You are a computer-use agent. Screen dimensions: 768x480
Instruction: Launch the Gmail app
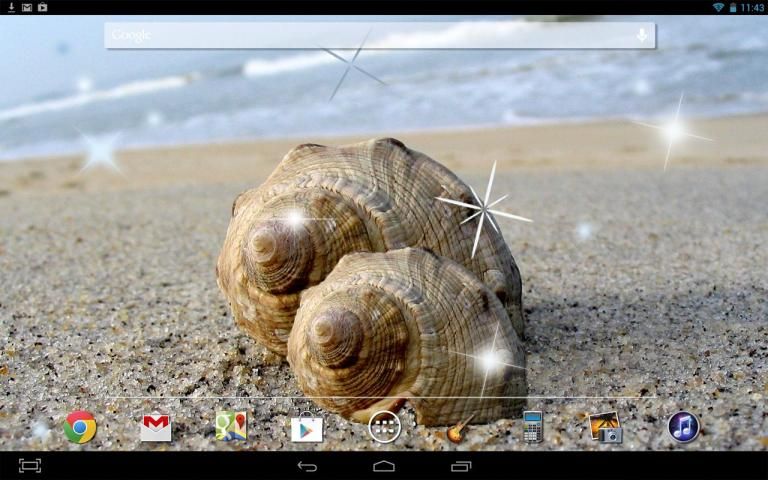click(156, 427)
